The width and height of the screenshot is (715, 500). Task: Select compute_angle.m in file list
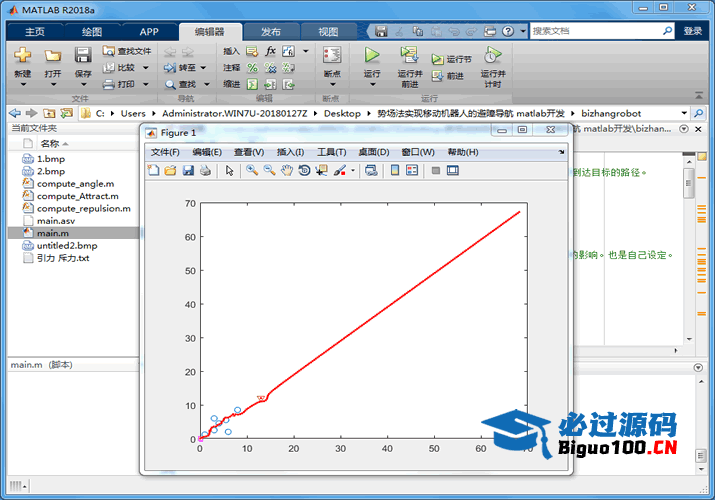[x=75, y=184]
